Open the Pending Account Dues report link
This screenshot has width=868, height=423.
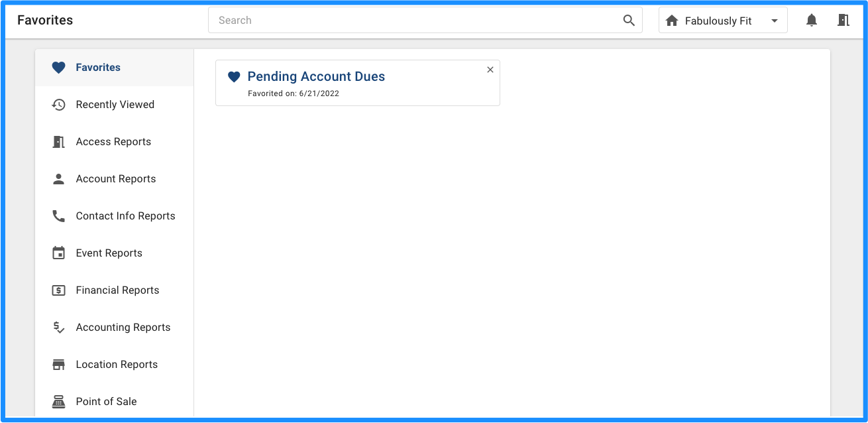[316, 77]
